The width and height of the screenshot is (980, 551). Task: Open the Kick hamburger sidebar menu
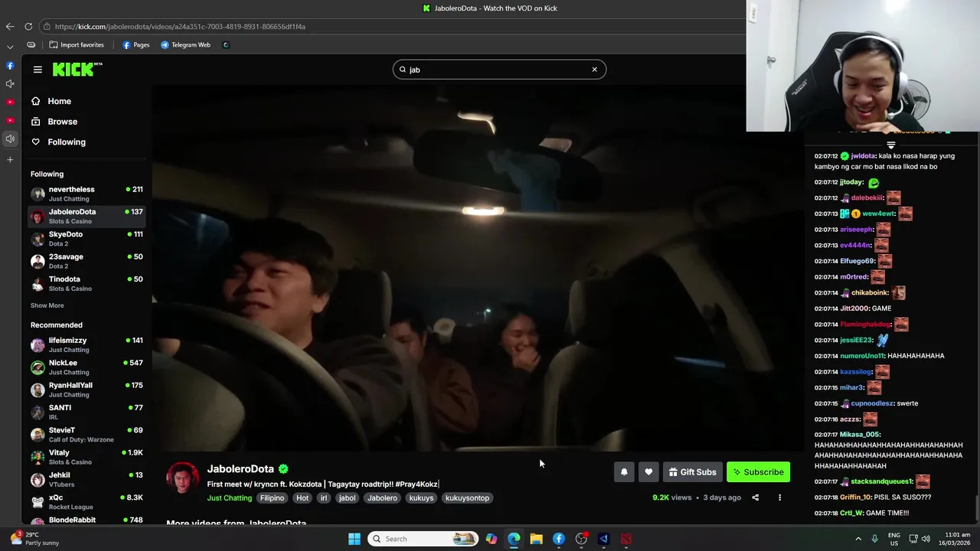pyautogui.click(x=38, y=70)
